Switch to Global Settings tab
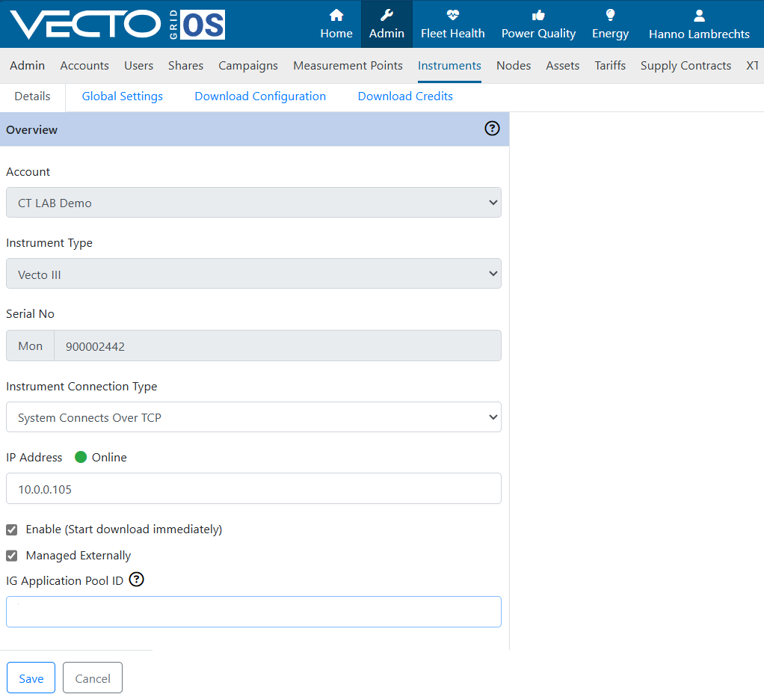Viewport: 764px width, 700px height. pyautogui.click(x=123, y=96)
